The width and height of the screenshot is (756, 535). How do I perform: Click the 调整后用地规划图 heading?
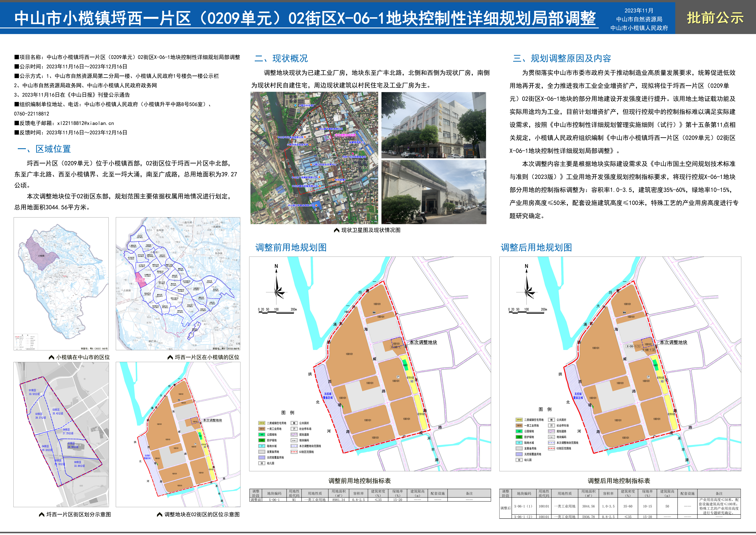pyautogui.click(x=536, y=247)
